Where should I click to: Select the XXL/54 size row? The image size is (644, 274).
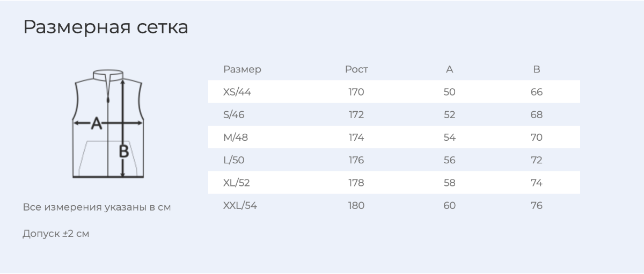coord(394,205)
